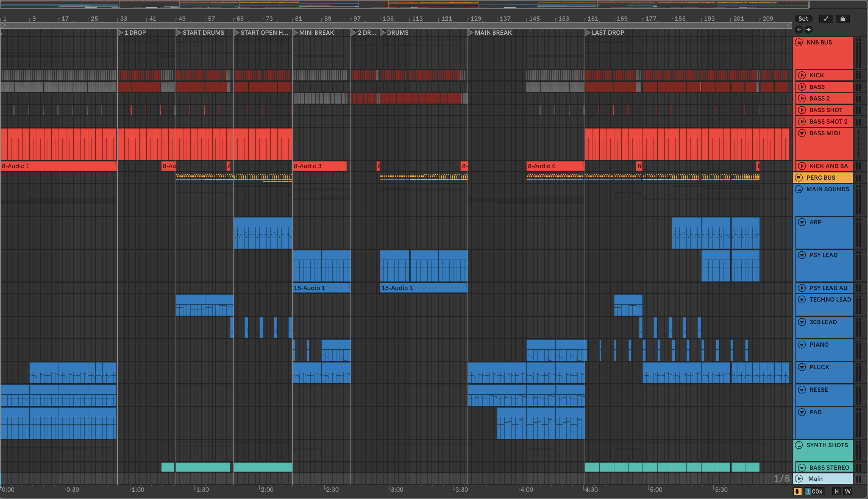Select the DRUMS locator
Image resolution: width=868 pixels, height=499 pixels.
coord(395,33)
